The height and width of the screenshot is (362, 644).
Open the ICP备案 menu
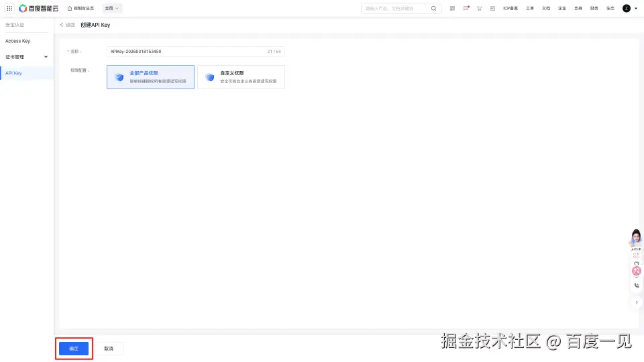(511, 8)
